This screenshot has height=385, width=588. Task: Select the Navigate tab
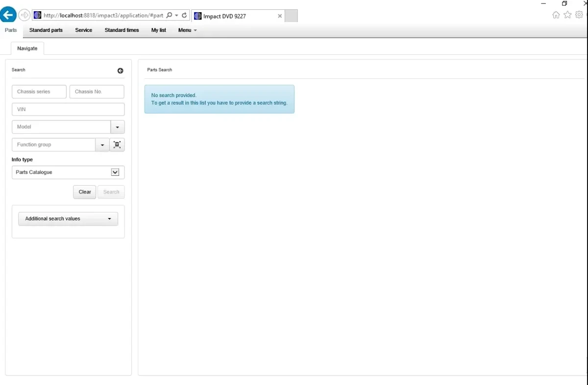(x=27, y=48)
